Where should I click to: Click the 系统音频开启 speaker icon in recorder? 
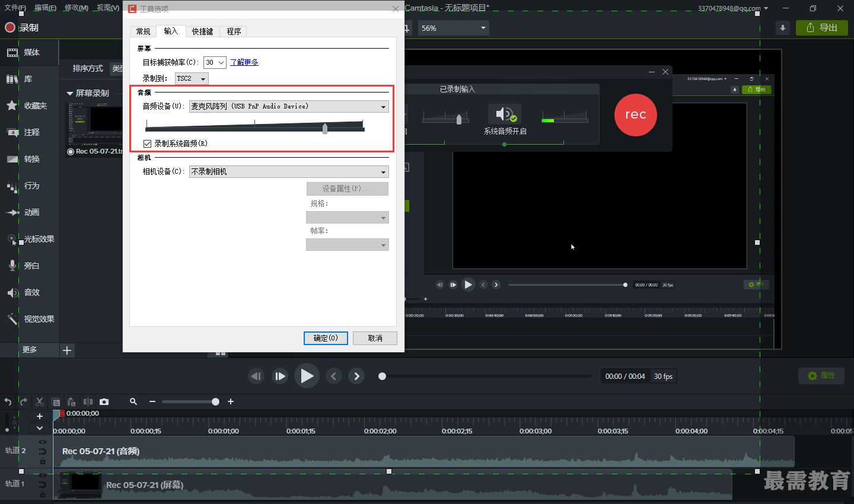pos(505,114)
